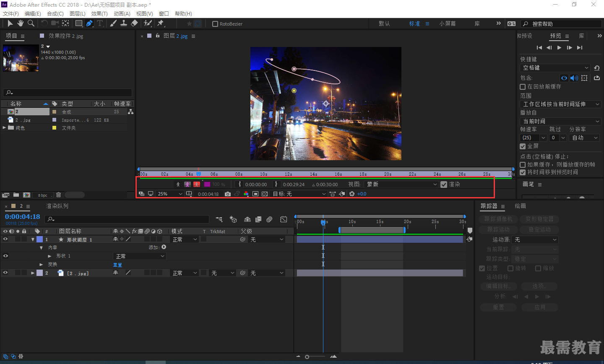604x364 pixels.
Task: Hide the [2.jpg] layer eye
Action: 5,273
